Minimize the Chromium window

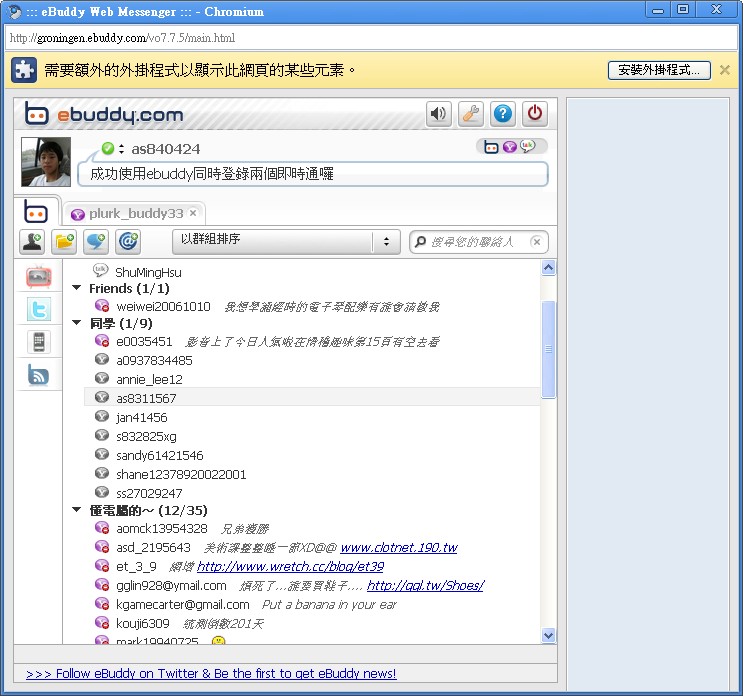point(658,9)
